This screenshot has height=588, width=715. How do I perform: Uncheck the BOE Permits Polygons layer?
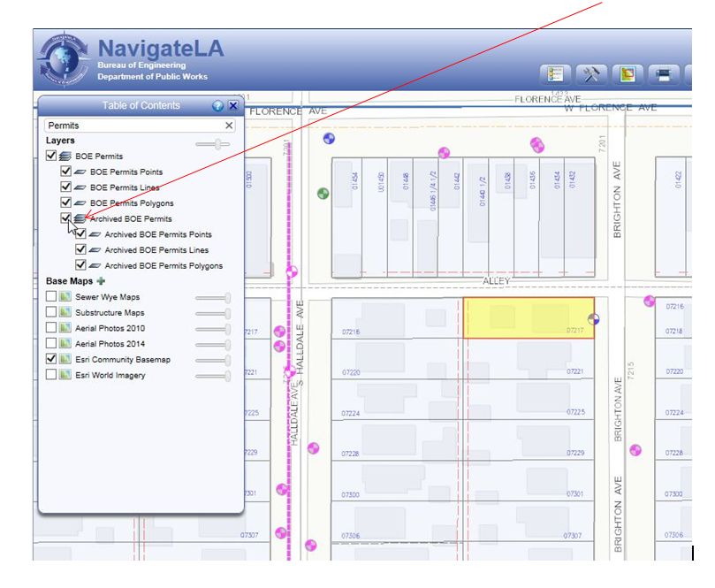(x=65, y=202)
